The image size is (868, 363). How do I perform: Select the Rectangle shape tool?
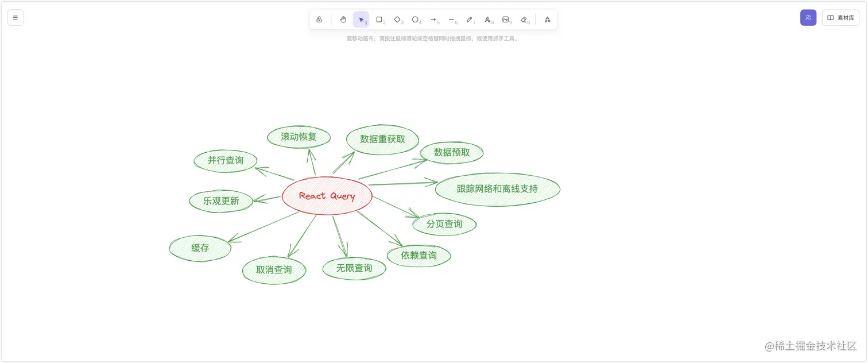pyautogui.click(x=379, y=20)
